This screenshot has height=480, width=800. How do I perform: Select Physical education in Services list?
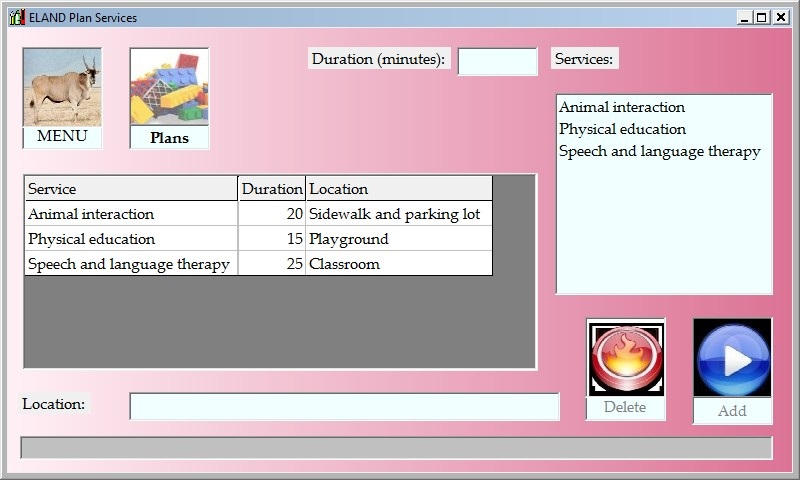click(x=622, y=129)
